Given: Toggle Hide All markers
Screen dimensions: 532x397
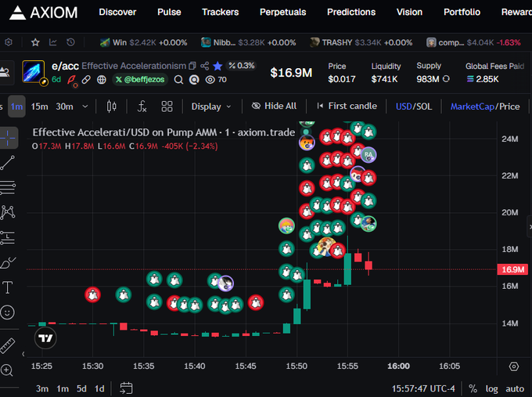Looking at the screenshot, I should pyautogui.click(x=274, y=106).
